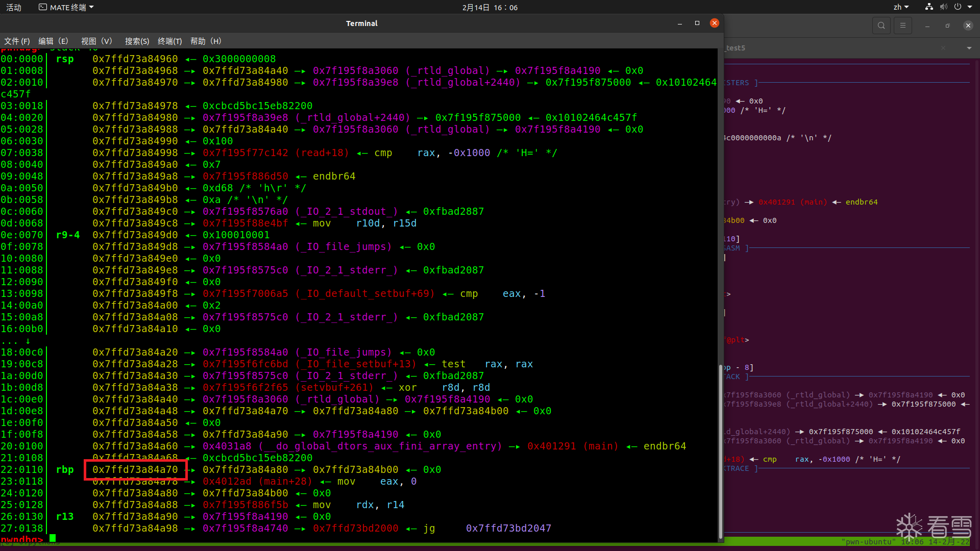Click 0x7ffd73bd2047 jg target

tap(508, 528)
